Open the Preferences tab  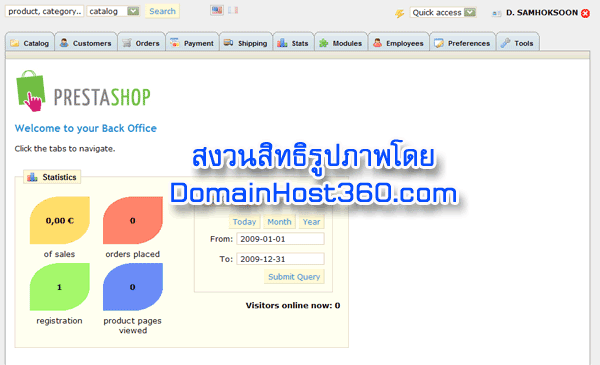(463, 42)
